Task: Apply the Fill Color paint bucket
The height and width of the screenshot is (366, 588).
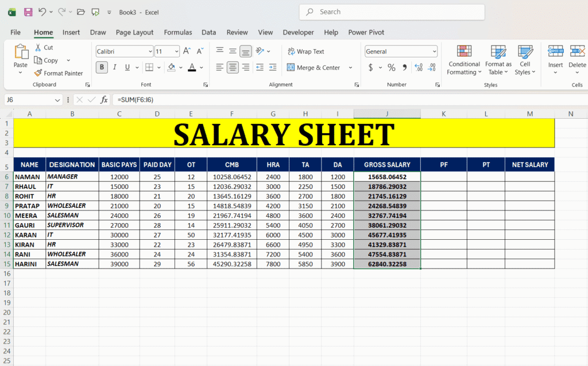Action: [171, 68]
